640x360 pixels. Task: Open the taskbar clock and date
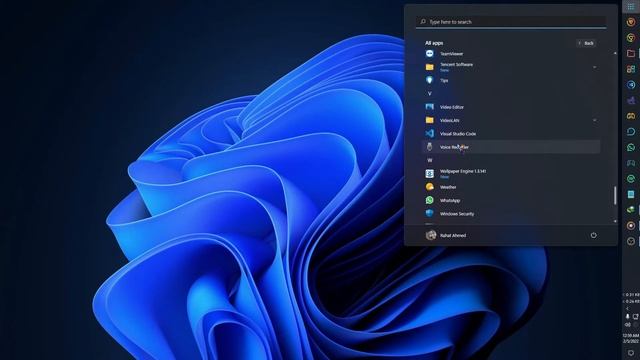[631, 338]
